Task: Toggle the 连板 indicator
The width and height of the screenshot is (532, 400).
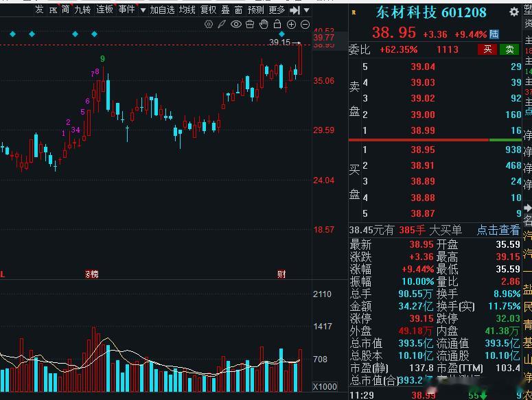Action: point(104,10)
